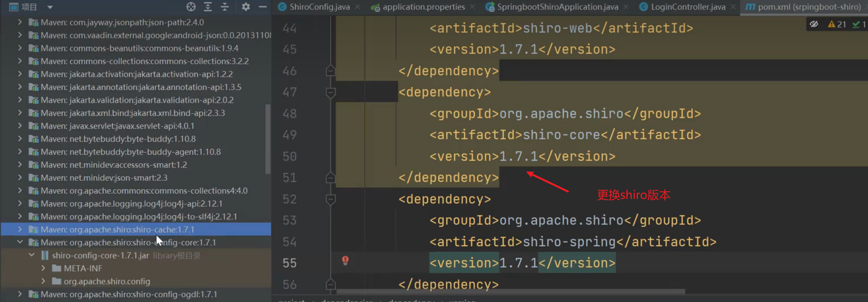Open the project view dropdown arrow
The width and height of the screenshot is (868, 302).
click(x=50, y=7)
